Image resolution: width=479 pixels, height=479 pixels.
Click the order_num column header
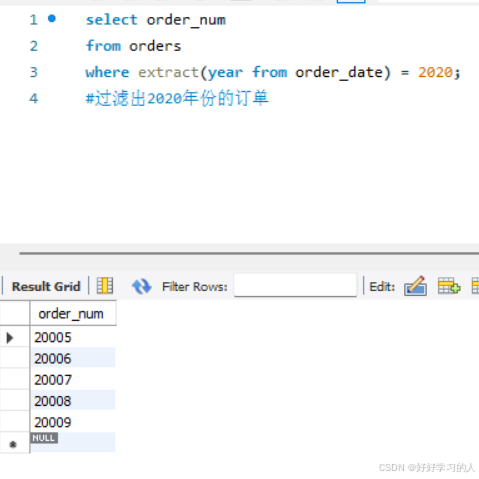[73, 313]
